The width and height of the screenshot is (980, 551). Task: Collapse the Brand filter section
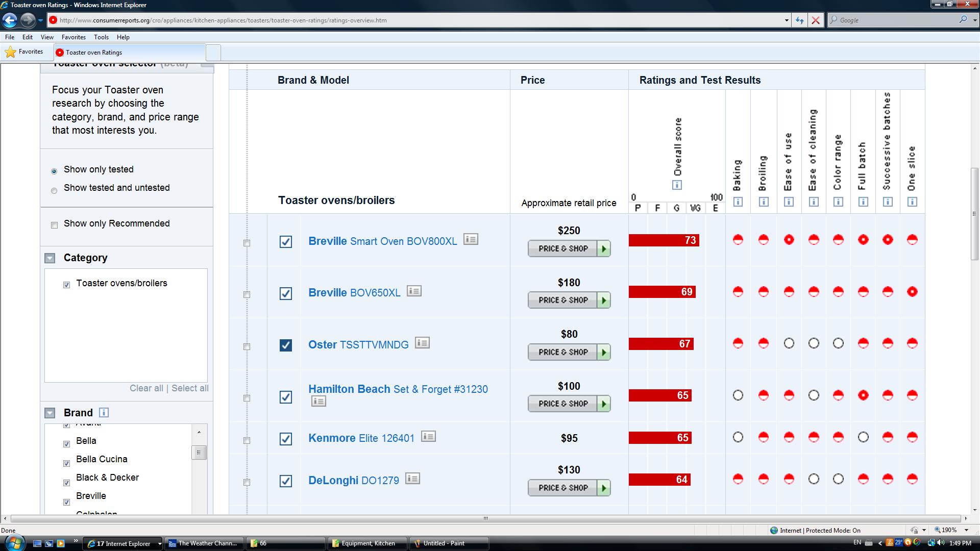pos(50,413)
